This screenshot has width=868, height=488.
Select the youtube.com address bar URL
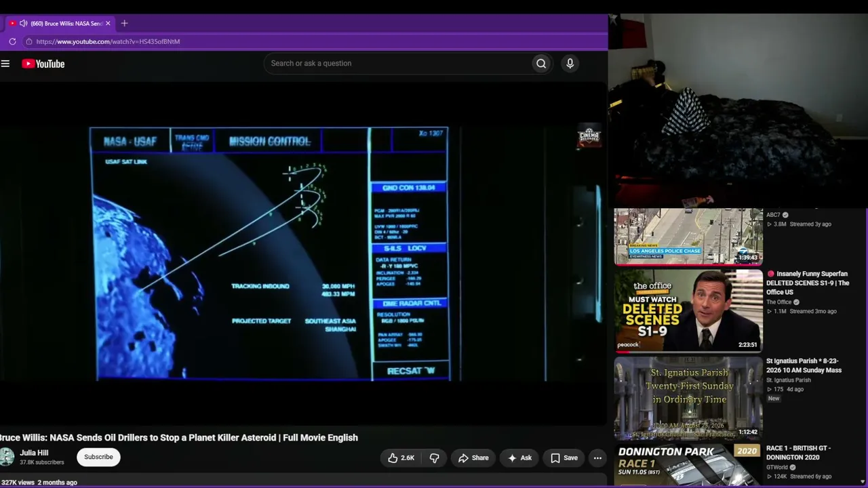tap(108, 41)
